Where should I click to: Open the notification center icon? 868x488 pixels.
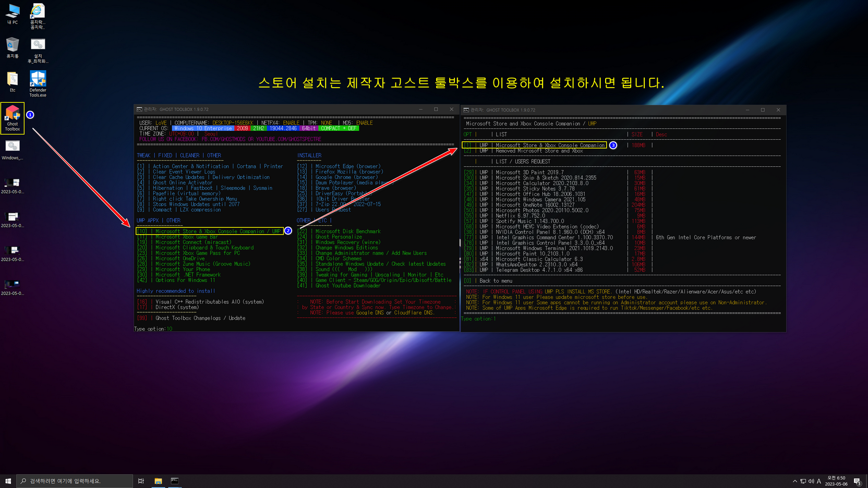857,481
